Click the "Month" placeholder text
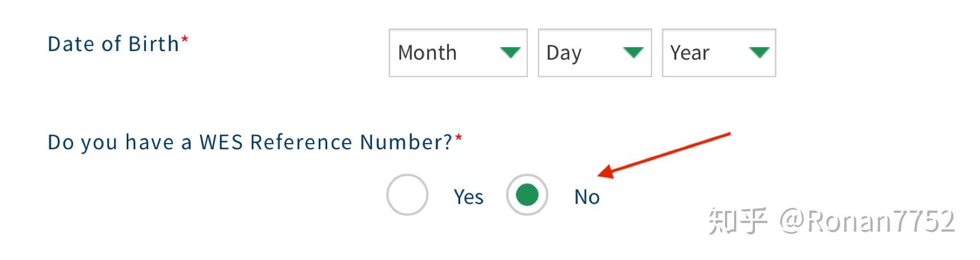Image resolution: width=980 pixels, height=260 pixels. [x=427, y=53]
